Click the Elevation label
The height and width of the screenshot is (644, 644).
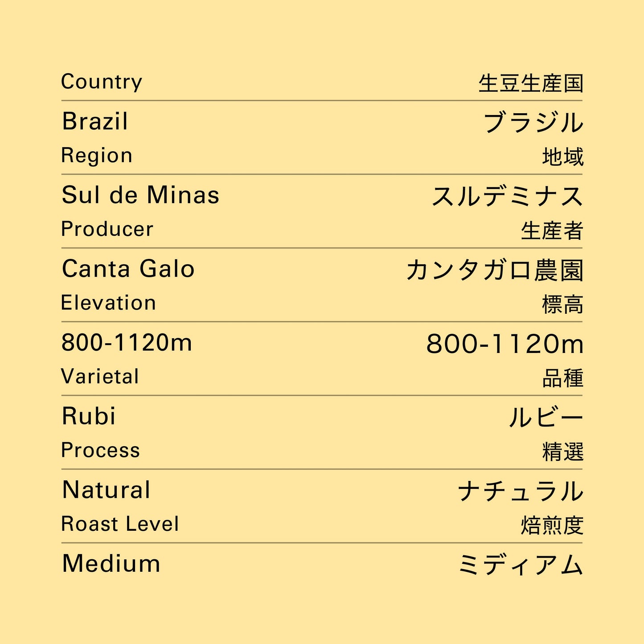point(108,303)
